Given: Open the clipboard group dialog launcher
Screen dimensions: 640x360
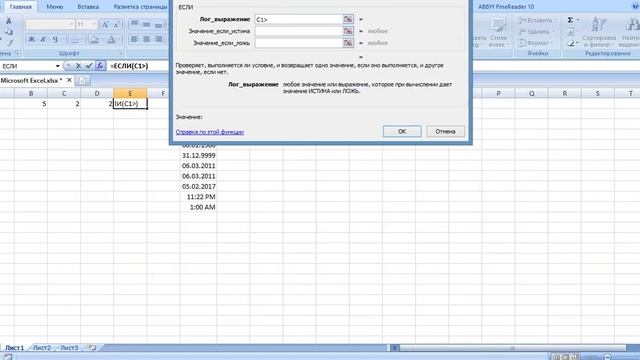Looking at the screenshot, I should [x=17, y=53].
